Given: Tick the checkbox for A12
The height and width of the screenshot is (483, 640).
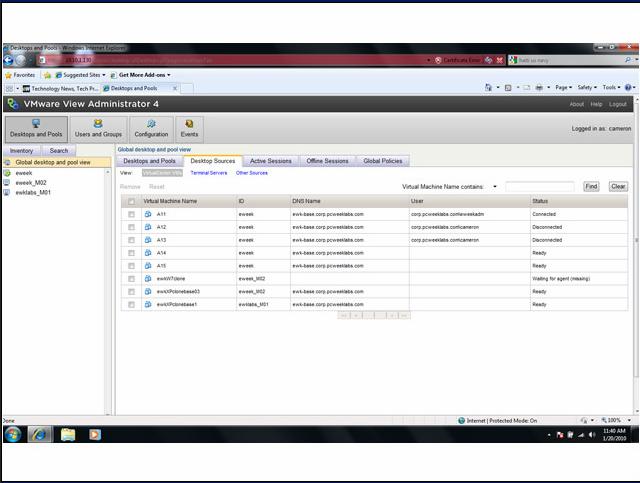Looking at the screenshot, I should click(131, 227).
